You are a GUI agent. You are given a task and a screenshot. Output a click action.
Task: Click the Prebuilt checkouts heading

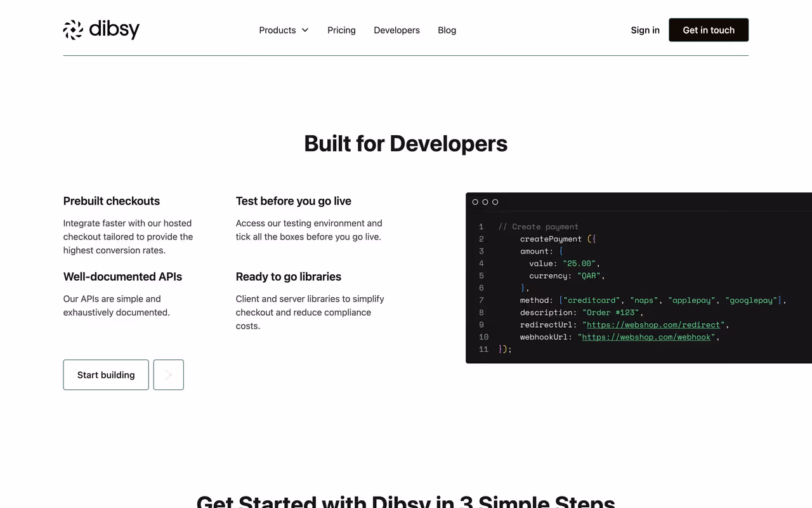(x=112, y=201)
